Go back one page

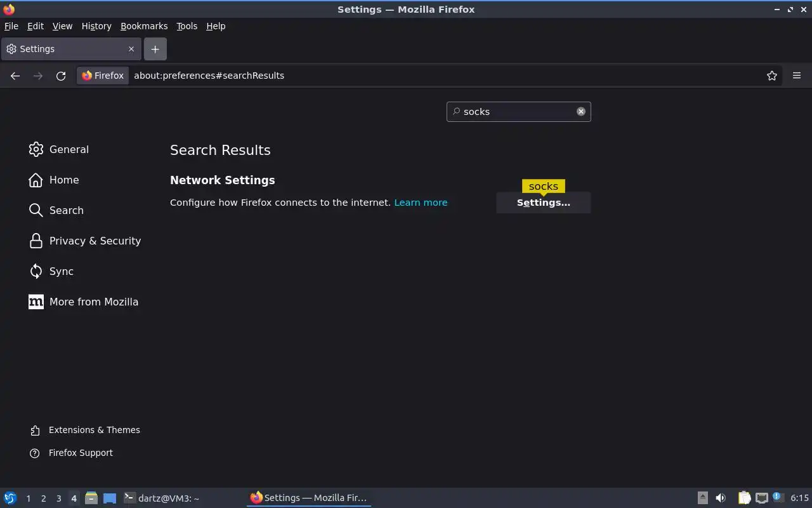15,76
